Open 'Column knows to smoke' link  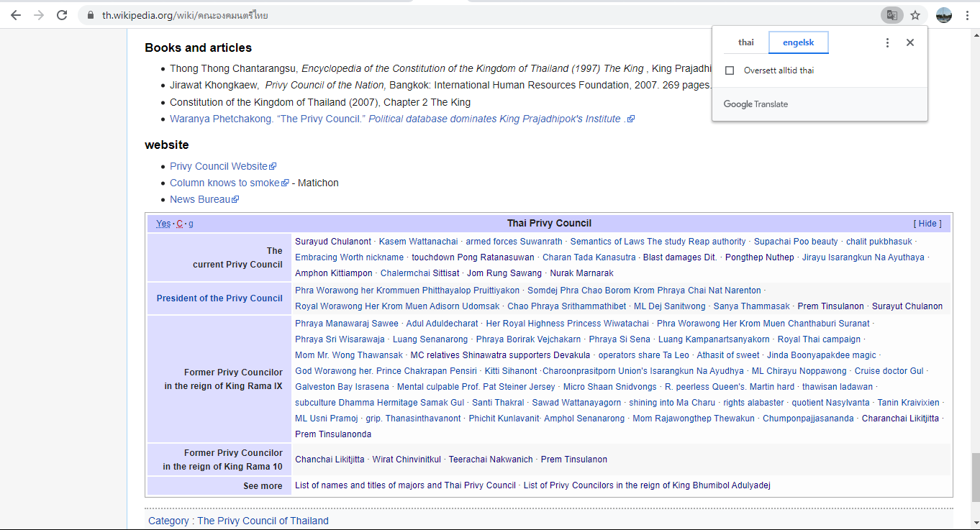[224, 183]
